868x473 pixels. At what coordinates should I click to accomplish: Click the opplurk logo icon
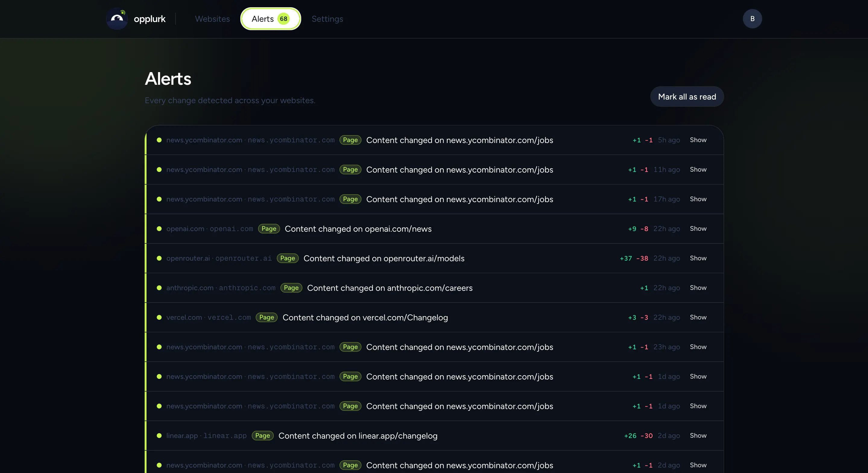(x=117, y=18)
